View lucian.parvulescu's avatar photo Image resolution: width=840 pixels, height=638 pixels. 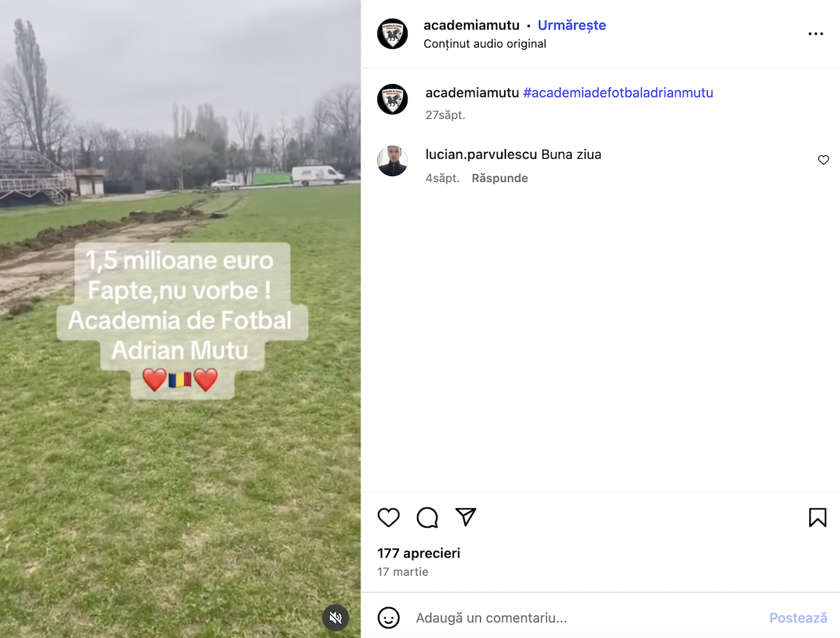tap(392, 161)
